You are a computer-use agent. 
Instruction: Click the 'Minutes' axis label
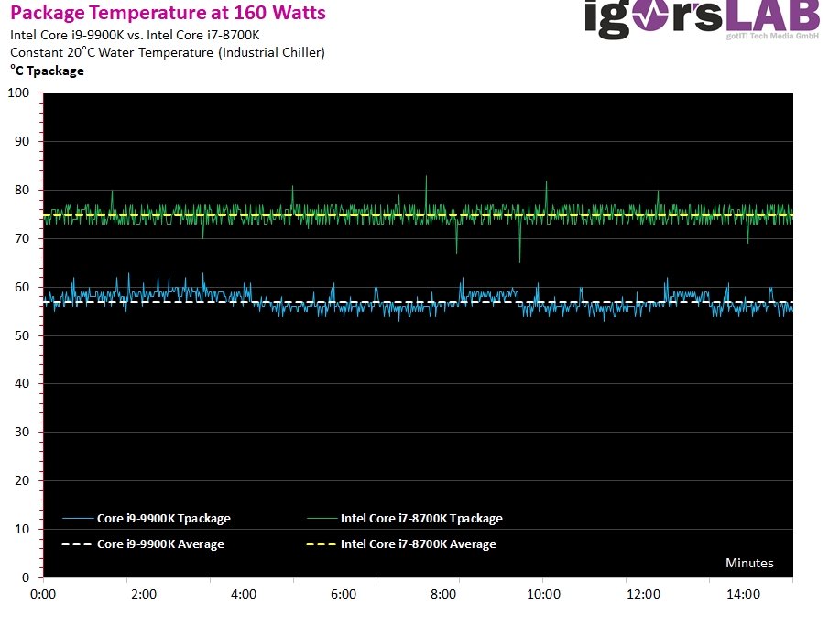[x=749, y=563]
